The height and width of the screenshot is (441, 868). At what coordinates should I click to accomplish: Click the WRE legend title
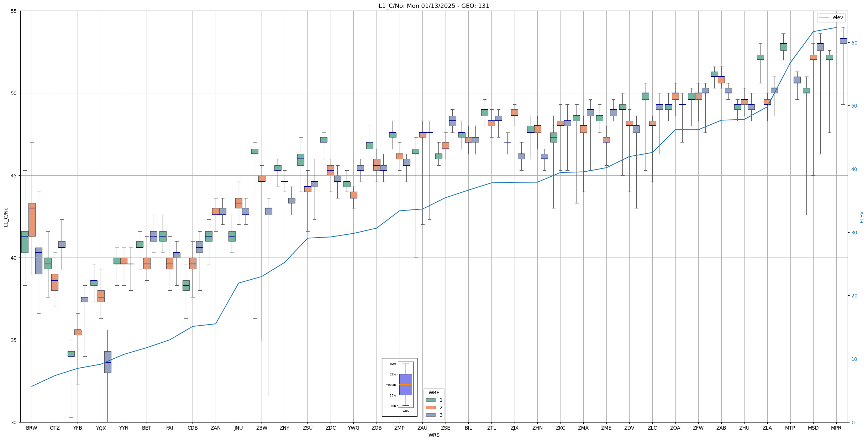[x=433, y=393]
